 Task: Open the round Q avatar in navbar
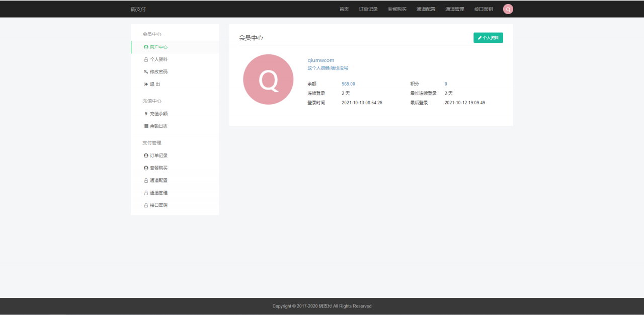click(x=508, y=9)
